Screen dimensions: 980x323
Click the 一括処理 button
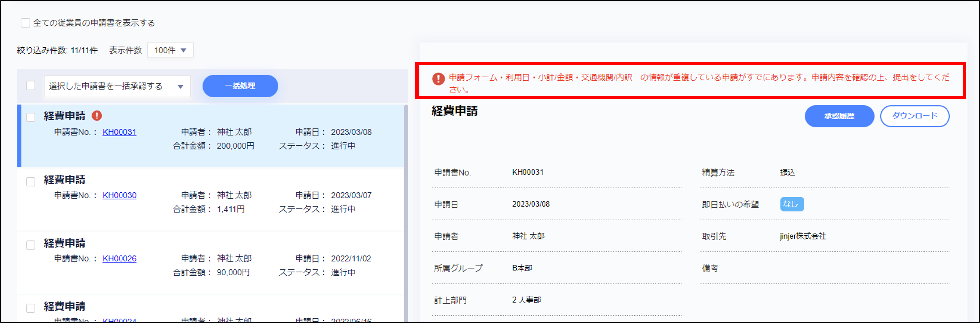pyautogui.click(x=240, y=86)
